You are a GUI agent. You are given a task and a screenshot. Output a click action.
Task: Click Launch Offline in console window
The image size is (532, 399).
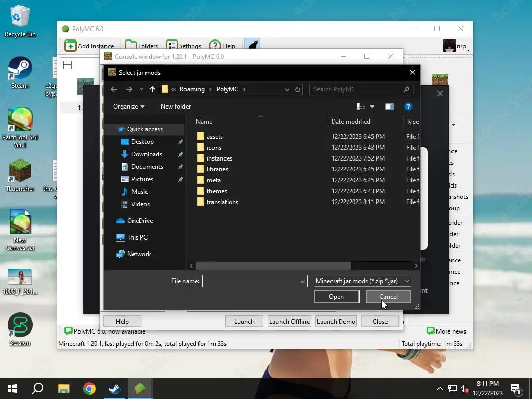click(x=289, y=321)
